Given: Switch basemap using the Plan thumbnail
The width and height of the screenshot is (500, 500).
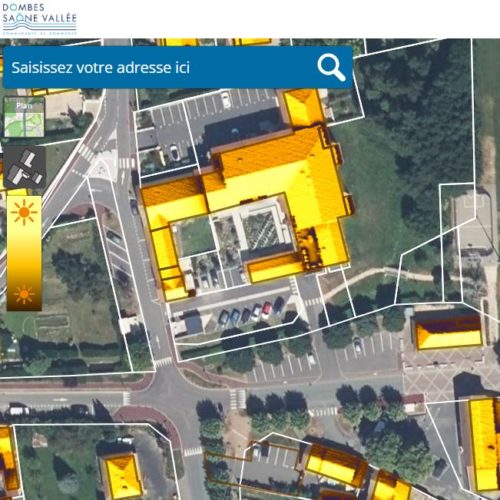Looking at the screenshot, I should pyautogui.click(x=24, y=117).
